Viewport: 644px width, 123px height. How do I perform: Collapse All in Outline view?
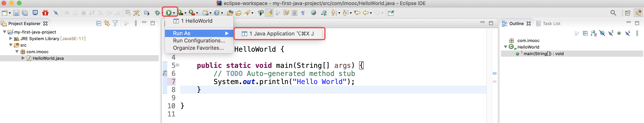pos(585,33)
